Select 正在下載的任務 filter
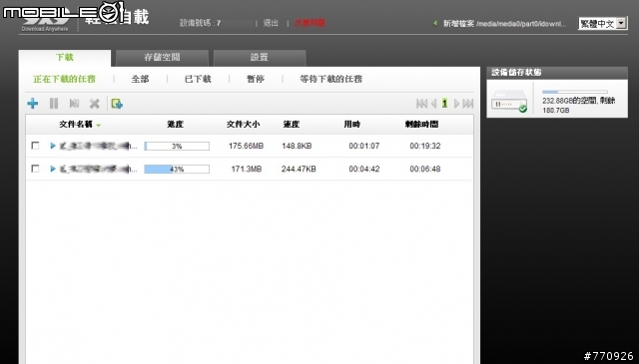This screenshot has width=639, height=364. click(x=64, y=79)
